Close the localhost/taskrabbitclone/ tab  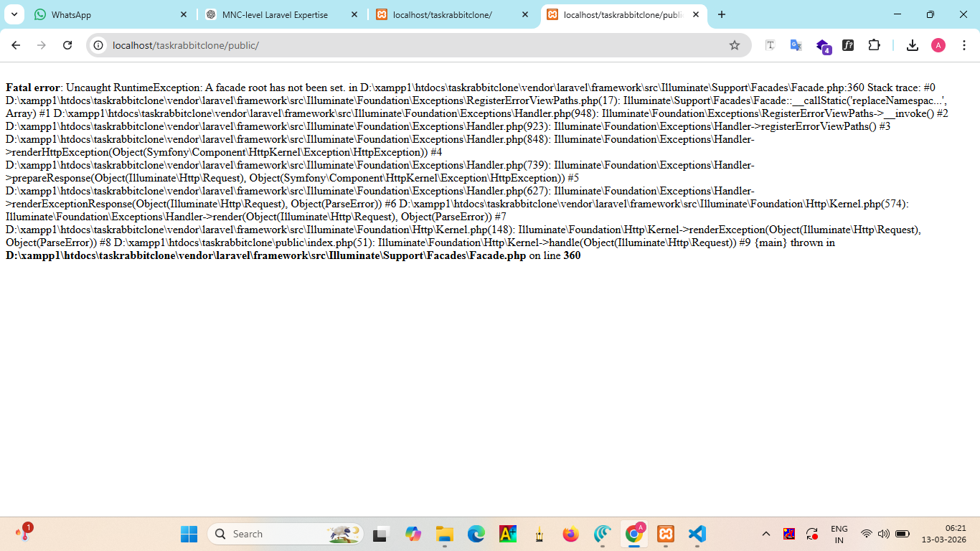[x=525, y=14]
